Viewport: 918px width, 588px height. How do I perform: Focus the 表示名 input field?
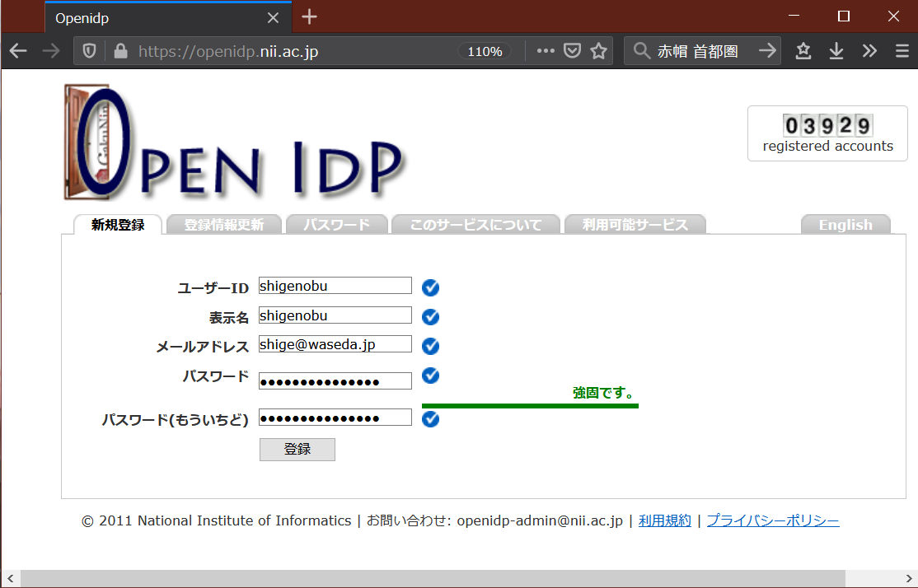click(x=335, y=315)
